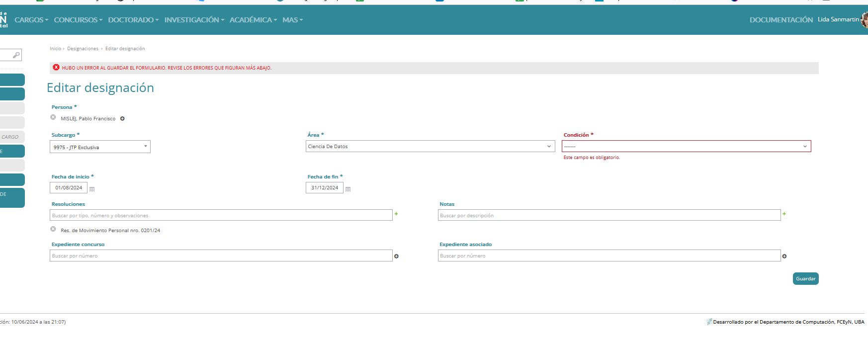Open the Área dropdown Ciencia De Datos
The image size is (868, 340).
[430, 146]
